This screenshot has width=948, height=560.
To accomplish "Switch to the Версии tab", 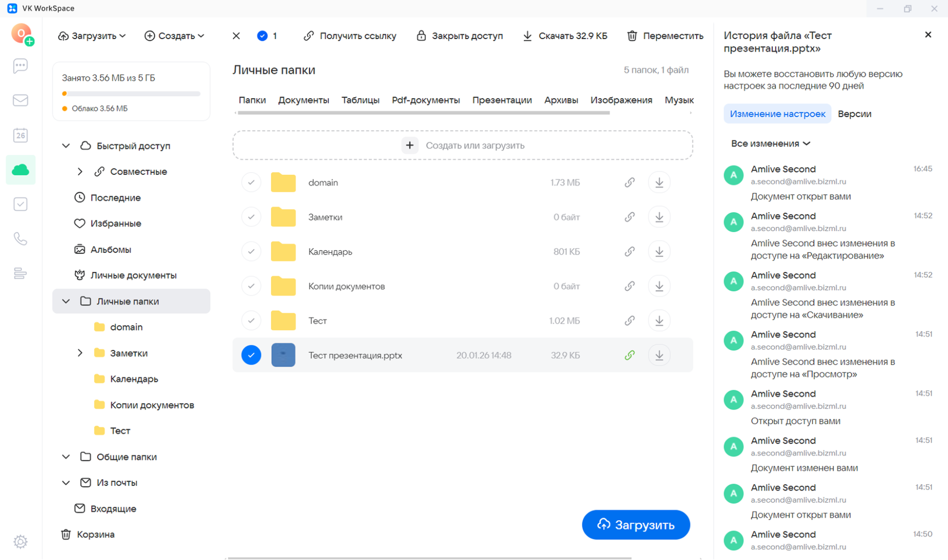I will 854,114.
